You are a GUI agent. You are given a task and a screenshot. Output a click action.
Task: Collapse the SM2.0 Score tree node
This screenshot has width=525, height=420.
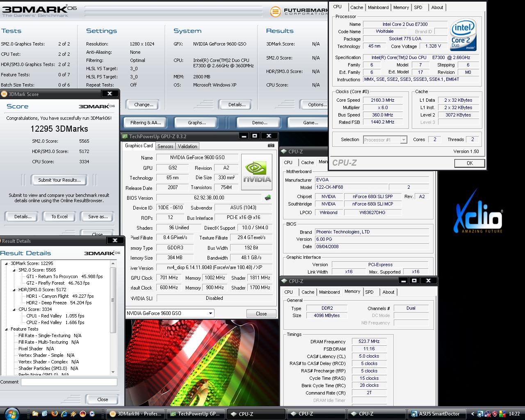[x=14, y=270]
